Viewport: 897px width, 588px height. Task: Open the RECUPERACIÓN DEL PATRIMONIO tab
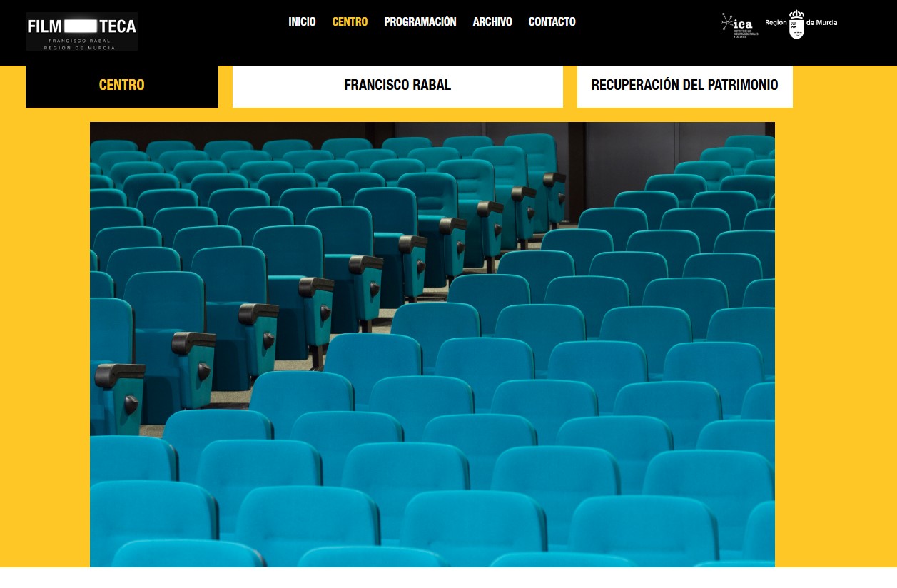pos(684,86)
